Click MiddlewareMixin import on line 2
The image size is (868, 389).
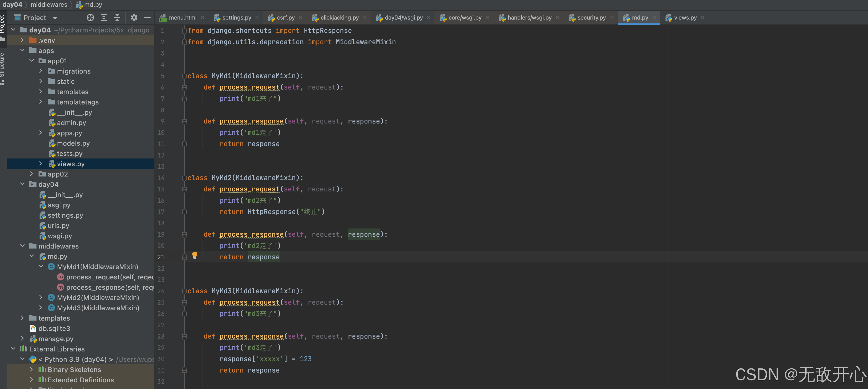pos(366,42)
